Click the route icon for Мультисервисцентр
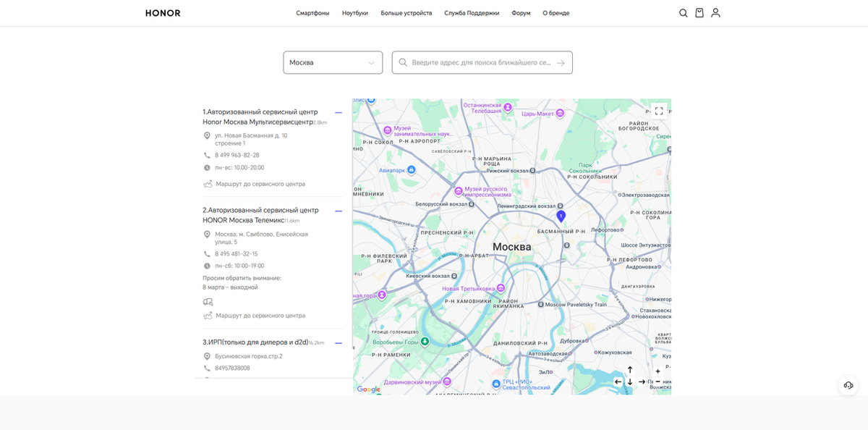This screenshot has width=868, height=430. [x=208, y=184]
